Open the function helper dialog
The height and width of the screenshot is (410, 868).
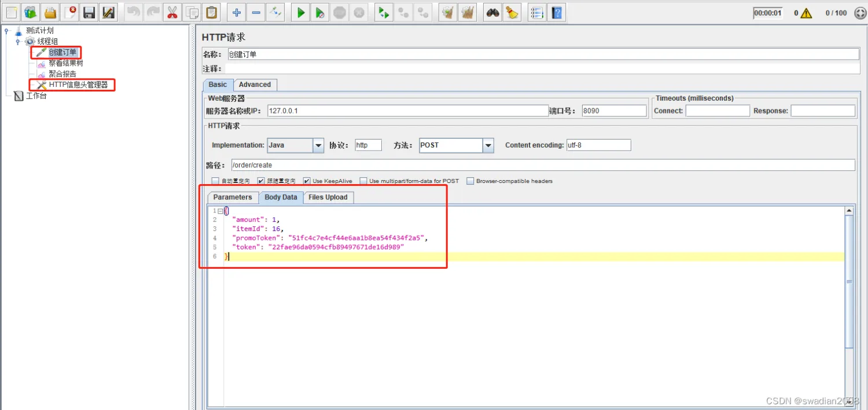pyautogui.click(x=536, y=12)
